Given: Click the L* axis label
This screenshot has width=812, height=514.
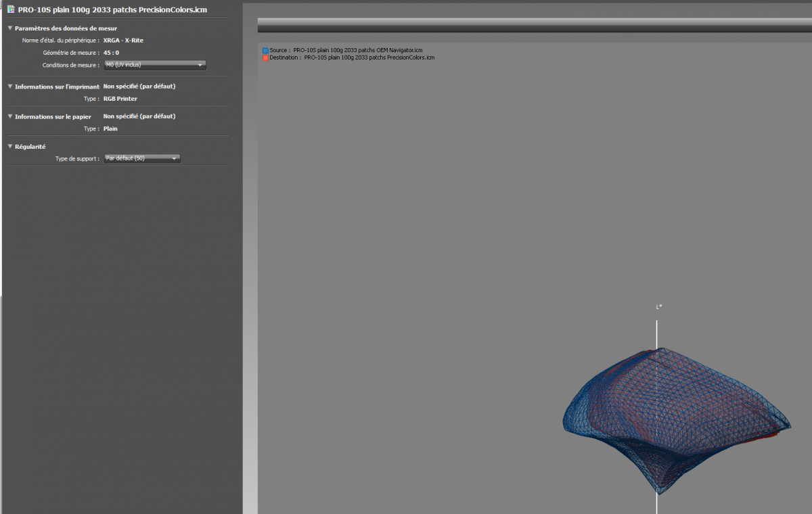Looking at the screenshot, I should coord(658,307).
